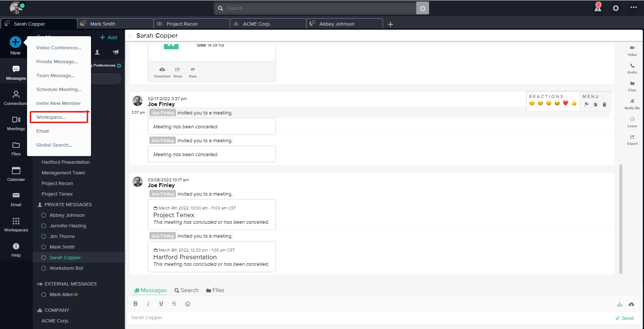
Task: Switch to Search tab below conversation
Action: [186, 290]
